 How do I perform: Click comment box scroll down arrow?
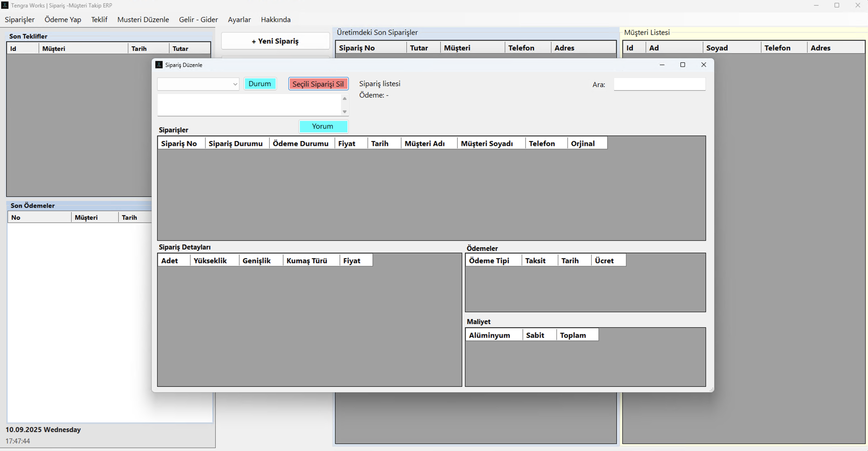point(344,111)
